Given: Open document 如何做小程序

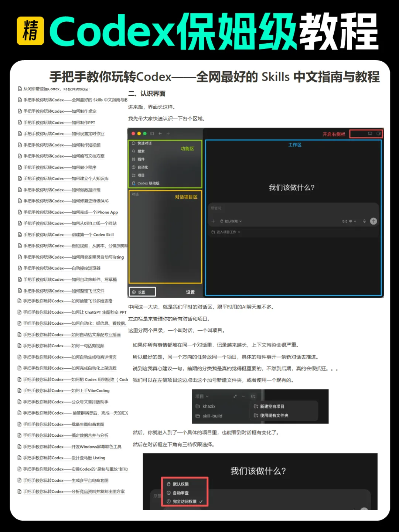Looking at the screenshot, I should (57, 167).
